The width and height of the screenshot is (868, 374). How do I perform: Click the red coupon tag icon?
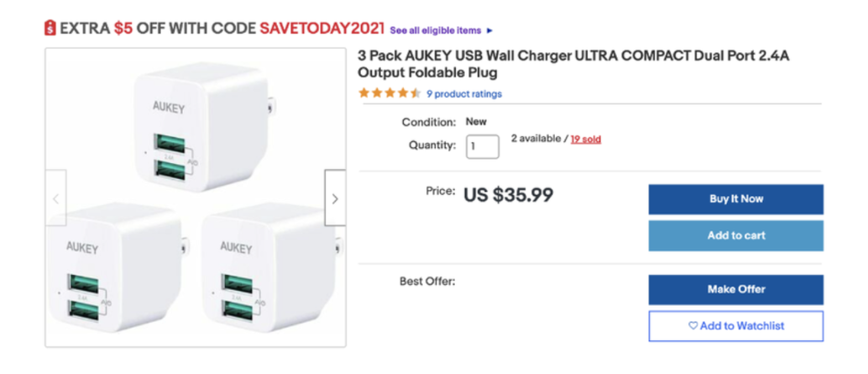pyautogui.click(x=50, y=28)
